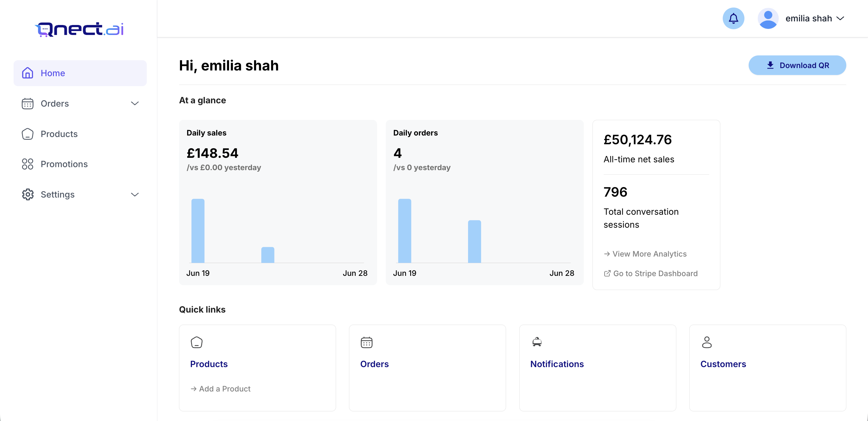Click the Home house icon in sidebar

[x=28, y=73]
